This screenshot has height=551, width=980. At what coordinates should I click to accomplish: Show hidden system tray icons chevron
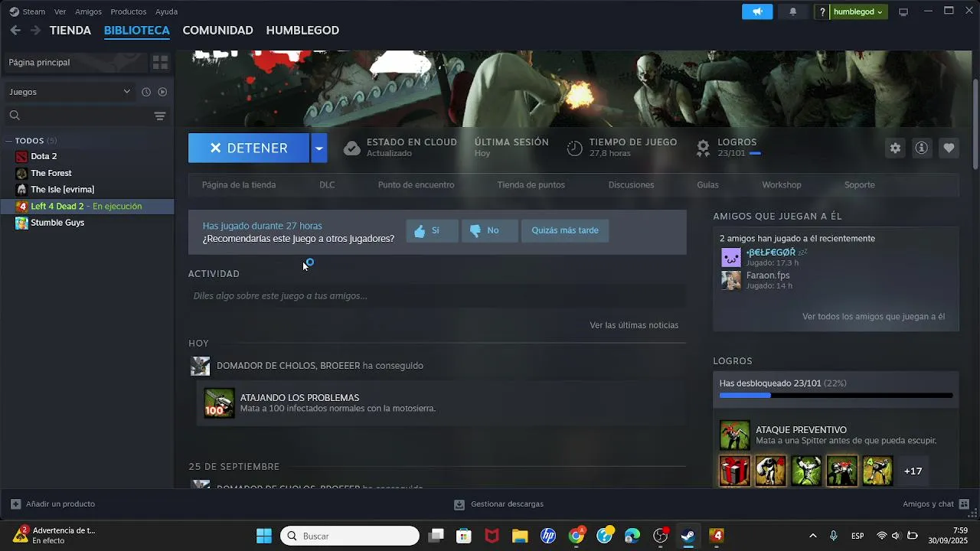pyautogui.click(x=813, y=536)
